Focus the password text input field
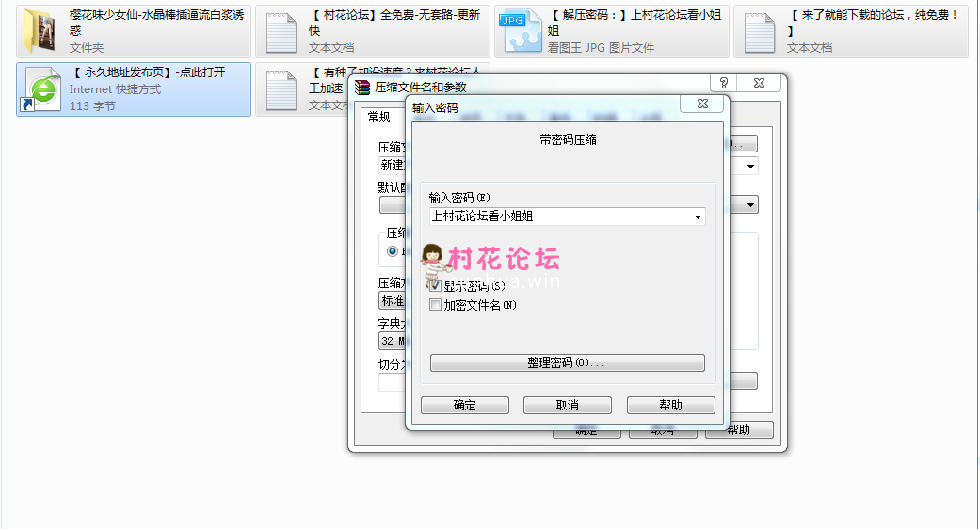Screen dimensions: 980x529 (x=559, y=216)
